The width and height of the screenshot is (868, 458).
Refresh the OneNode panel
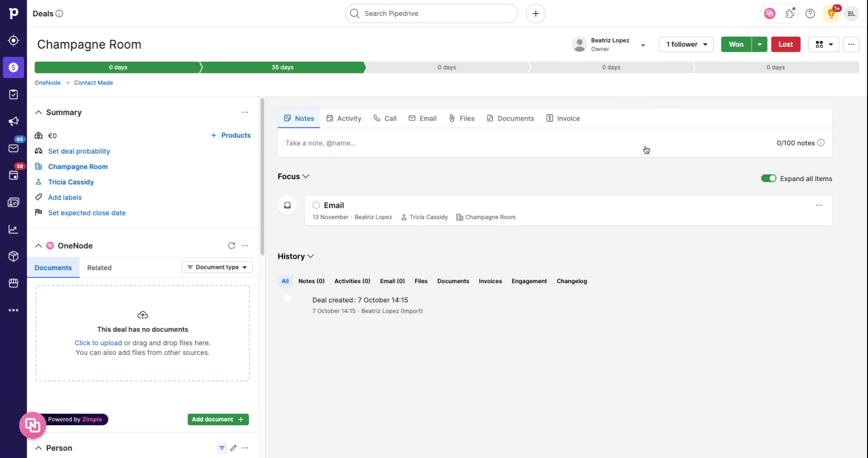pos(231,245)
